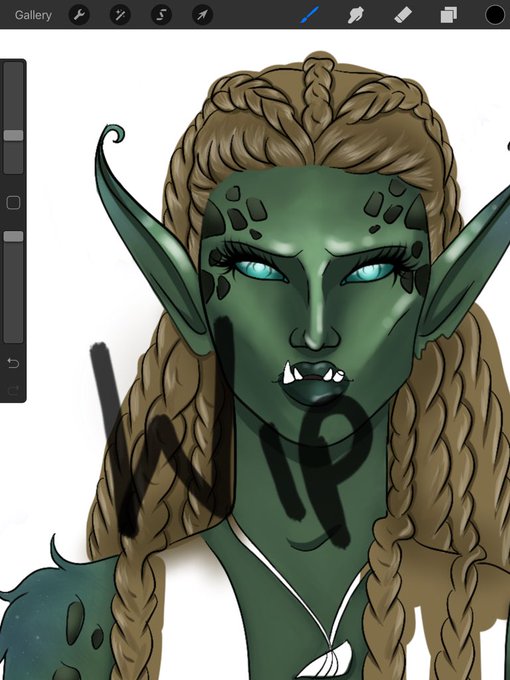The image size is (510, 680).
Task: Open the Layers panel
Action: tap(448, 15)
